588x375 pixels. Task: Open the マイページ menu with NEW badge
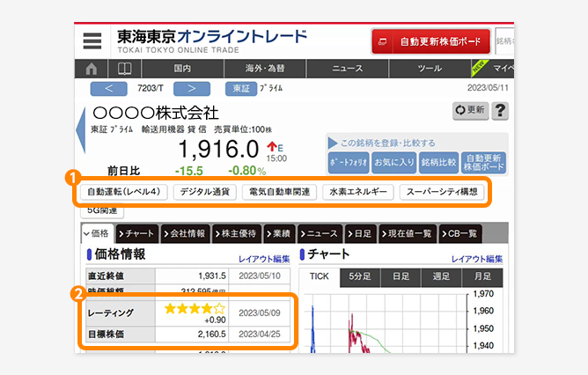pos(493,69)
